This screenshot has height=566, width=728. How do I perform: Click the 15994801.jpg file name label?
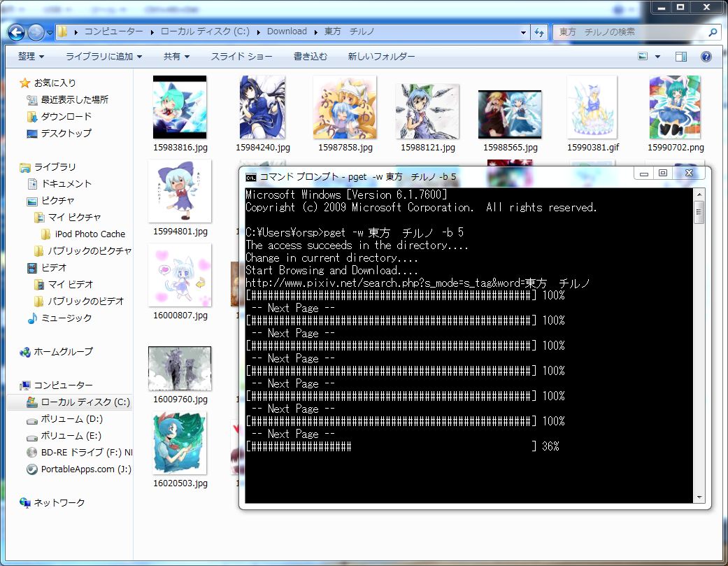pos(180,232)
